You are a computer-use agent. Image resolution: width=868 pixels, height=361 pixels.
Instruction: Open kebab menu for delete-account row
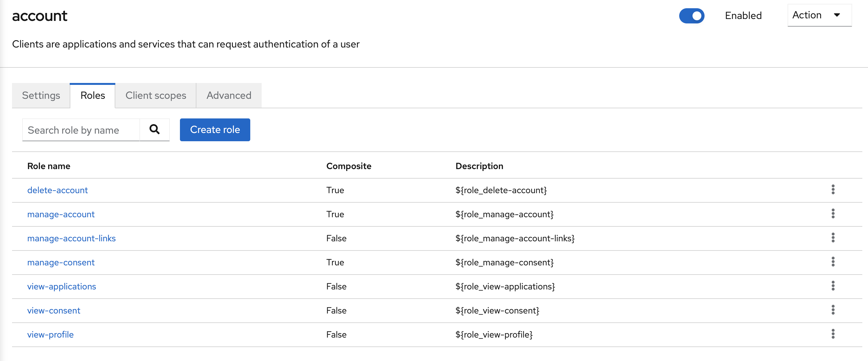833,190
